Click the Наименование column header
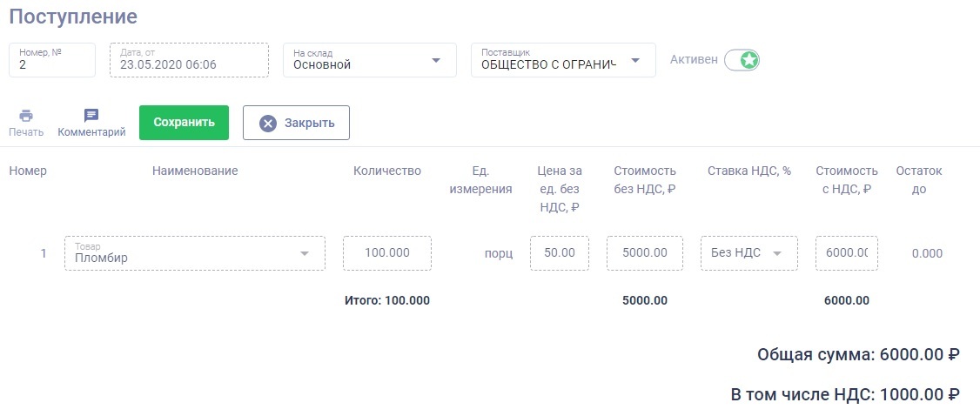The image size is (980, 416). 195,171
